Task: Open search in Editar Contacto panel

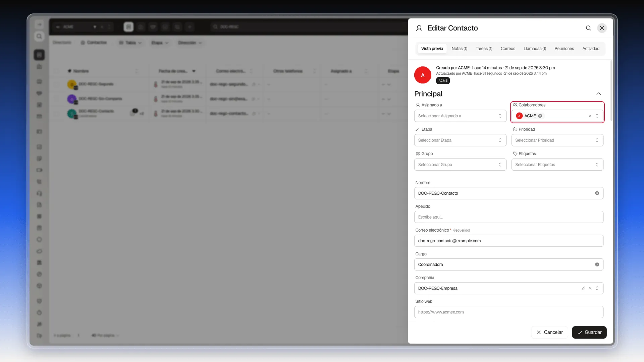Action: click(x=588, y=28)
